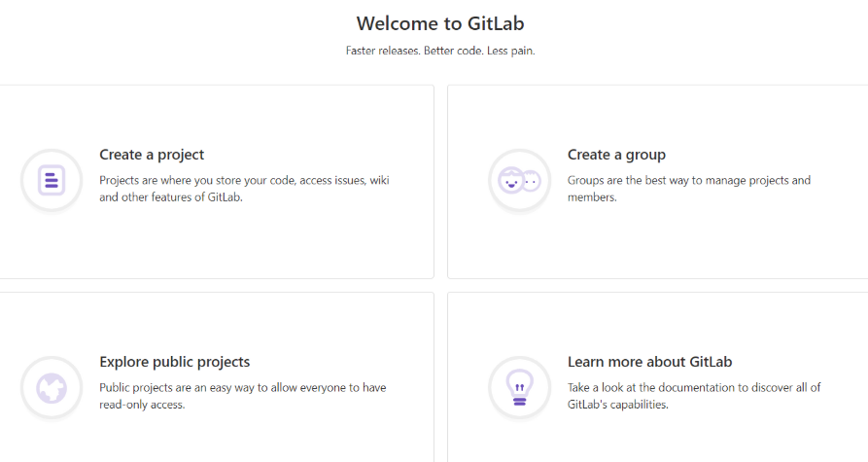Click the "Welcome to GitLab" page heading
This screenshot has width=868, height=462.
pyautogui.click(x=440, y=23)
